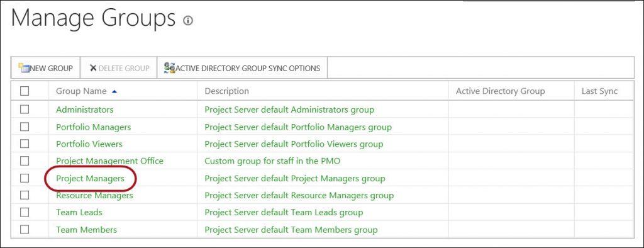Viewport: 644px width, 248px height.
Task: Tick the select-all checkbox in header
Action: click(x=25, y=91)
